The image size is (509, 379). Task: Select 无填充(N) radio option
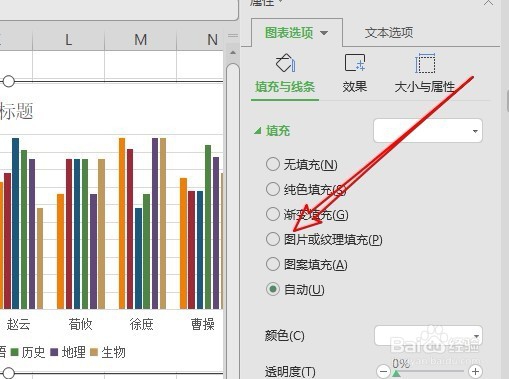[x=273, y=164]
